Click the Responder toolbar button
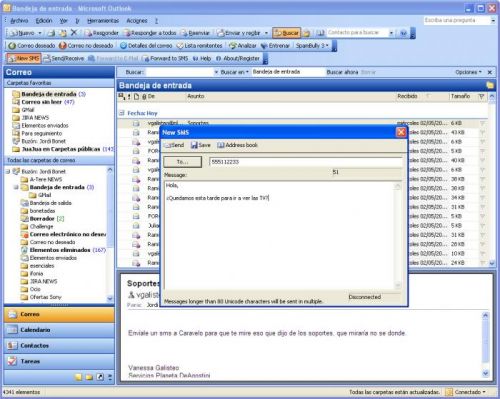The height and width of the screenshot is (399, 500). (x=101, y=33)
